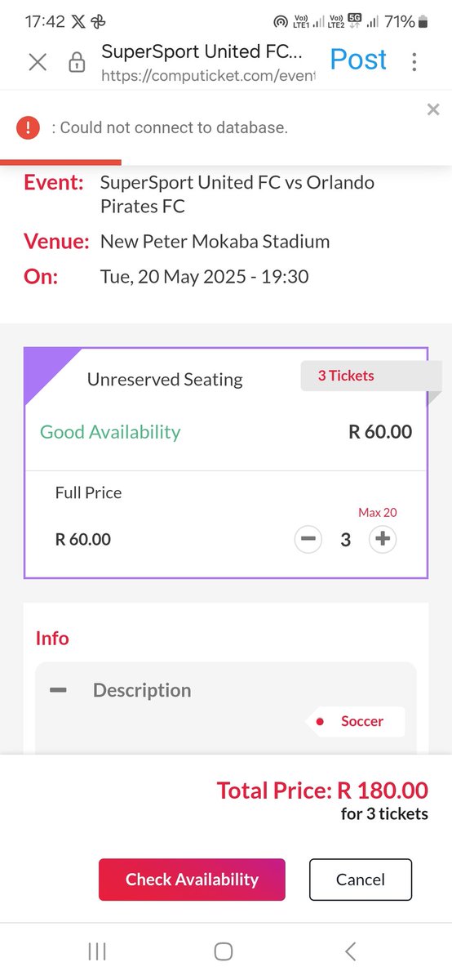452x980 pixels.
Task: Tap the Post link in header
Action: tap(358, 60)
